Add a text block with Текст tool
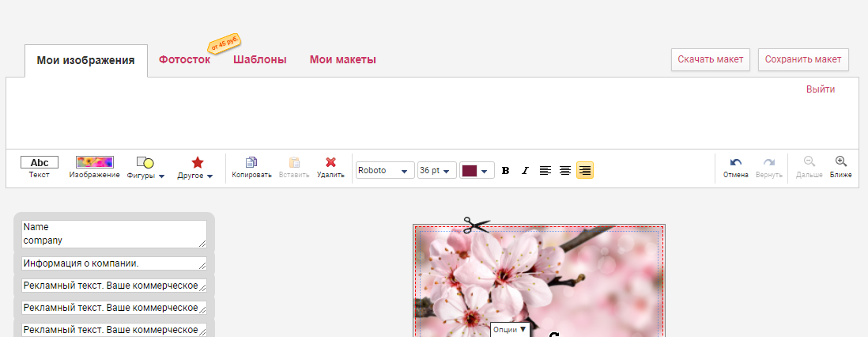868x337 pixels. pyautogui.click(x=40, y=168)
